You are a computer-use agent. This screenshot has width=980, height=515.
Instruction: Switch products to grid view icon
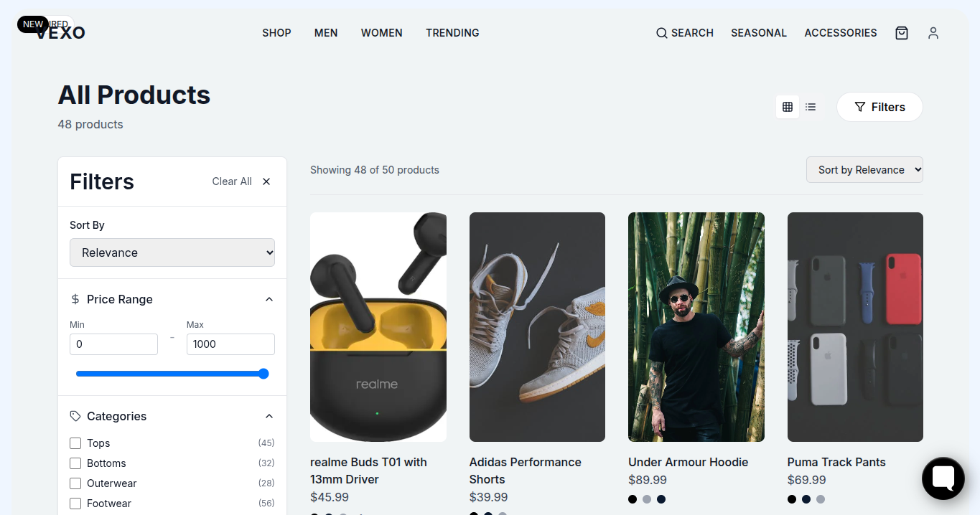tap(788, 106)
